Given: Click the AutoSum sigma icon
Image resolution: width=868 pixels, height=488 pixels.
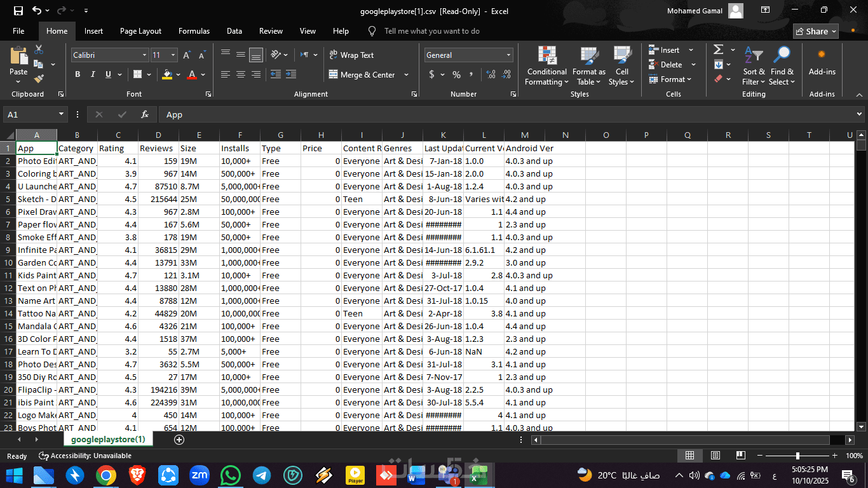Looking at the screenshot, I should (718, 50).
